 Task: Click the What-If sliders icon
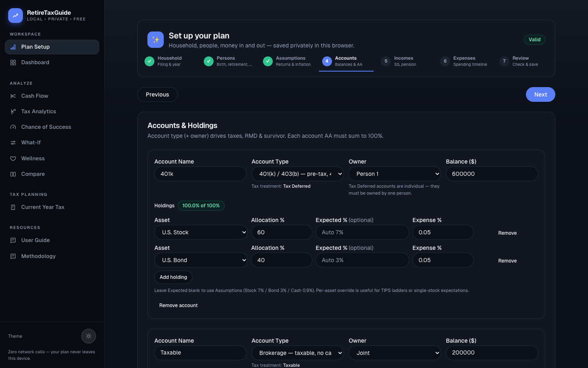(13, 143)
